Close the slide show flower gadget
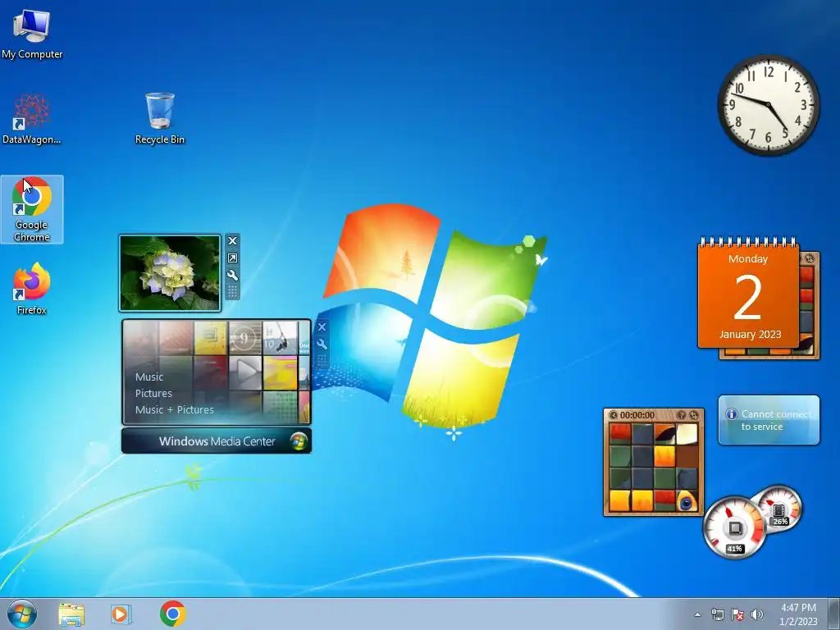The image size is (840, 630). tap(232, 241)
